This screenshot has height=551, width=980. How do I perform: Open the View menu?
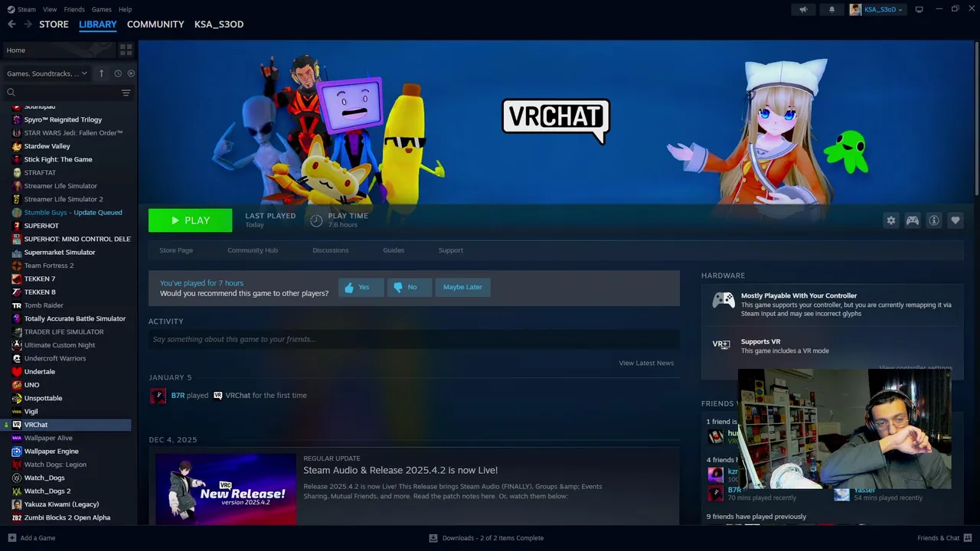click(x=50, y=9)
